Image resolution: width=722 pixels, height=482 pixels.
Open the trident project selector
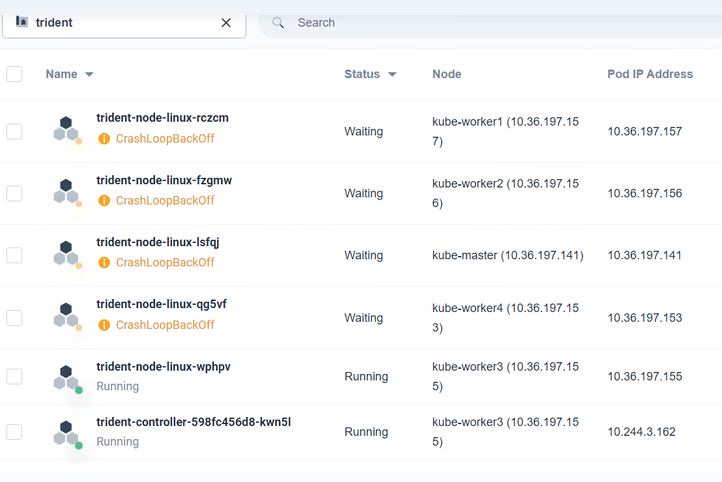[x=120, y=23]
